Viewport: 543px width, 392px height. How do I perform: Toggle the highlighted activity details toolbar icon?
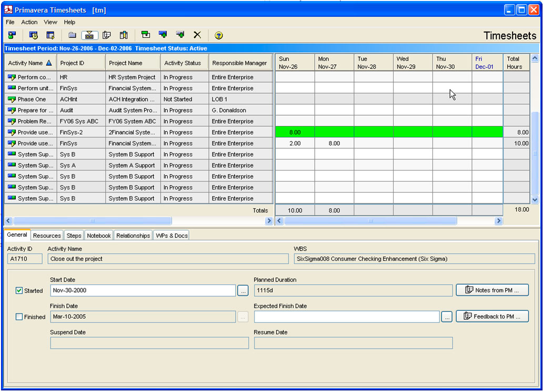(x=89, y=35)
